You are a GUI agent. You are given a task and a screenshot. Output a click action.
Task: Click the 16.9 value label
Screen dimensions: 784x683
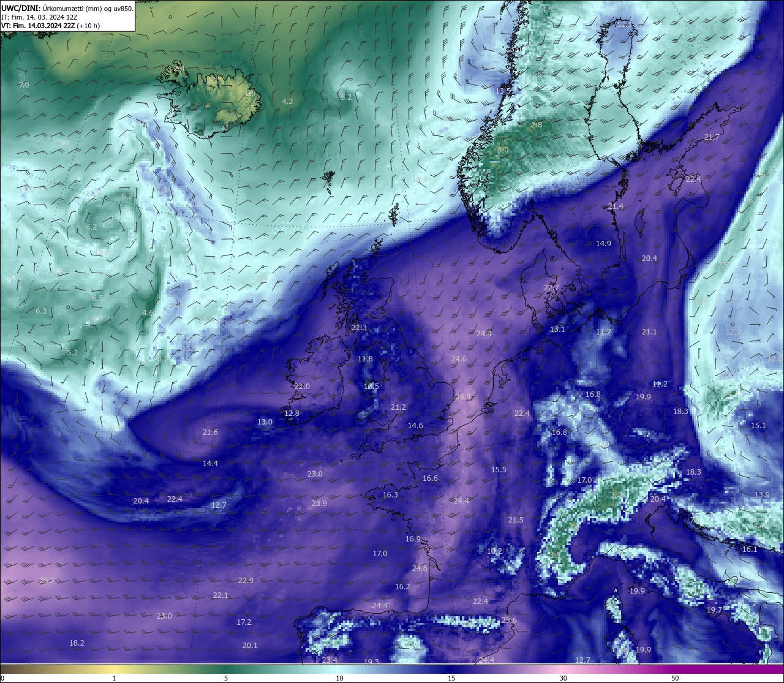[x=413, y=538]
